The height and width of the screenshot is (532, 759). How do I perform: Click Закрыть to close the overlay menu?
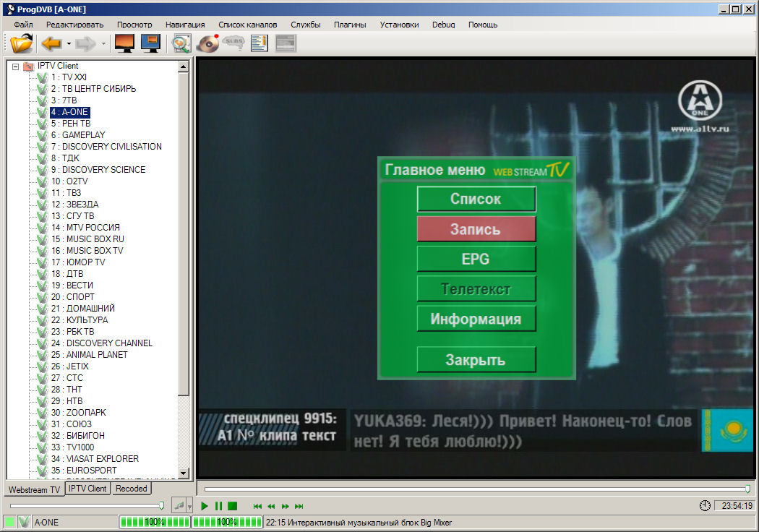476,360
